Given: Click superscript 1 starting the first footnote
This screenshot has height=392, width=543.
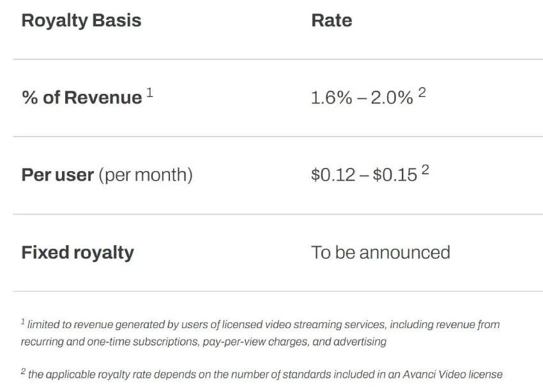Looking at the screenshot, I should coord(23,322).
